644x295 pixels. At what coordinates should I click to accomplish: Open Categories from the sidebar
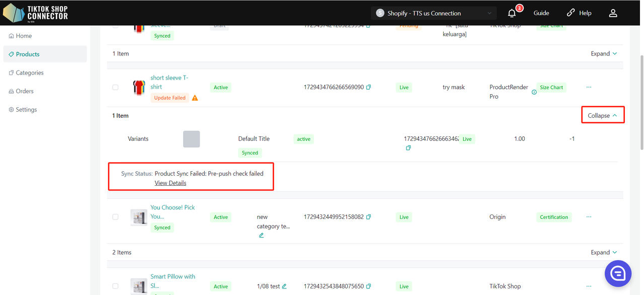[29, 72]
